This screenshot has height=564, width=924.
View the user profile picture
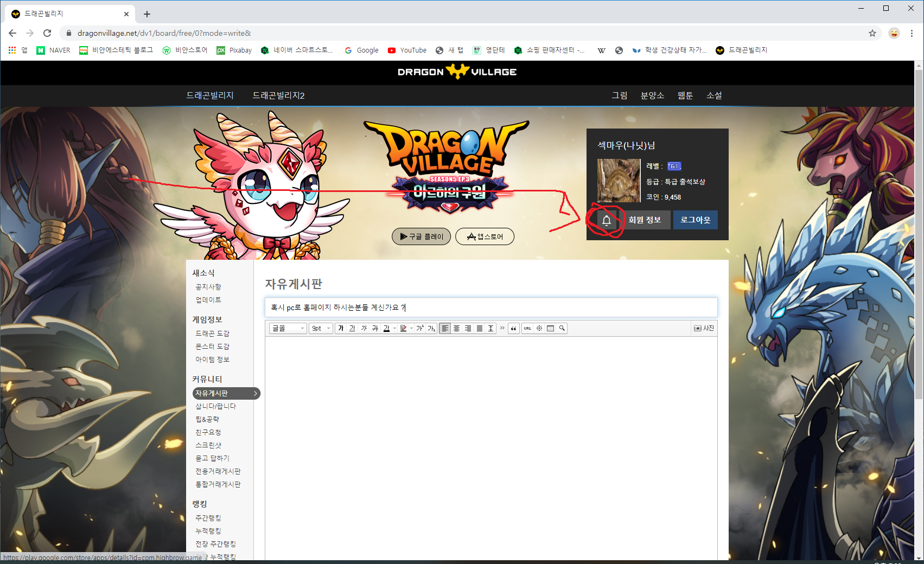(x=619, y=181)
